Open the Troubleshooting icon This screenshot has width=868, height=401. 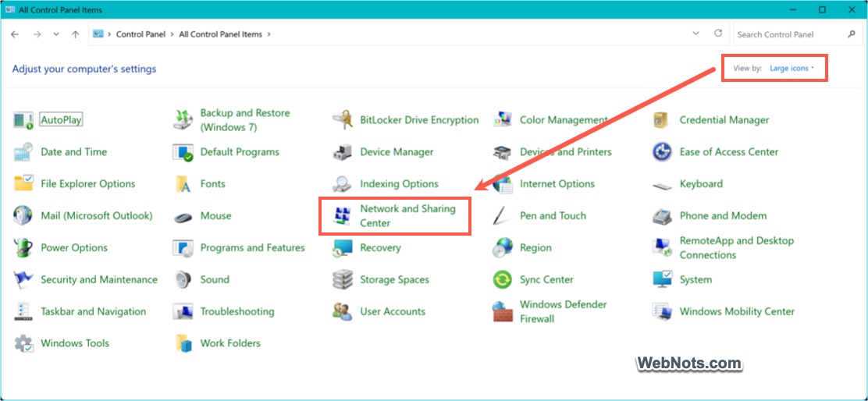183,311
